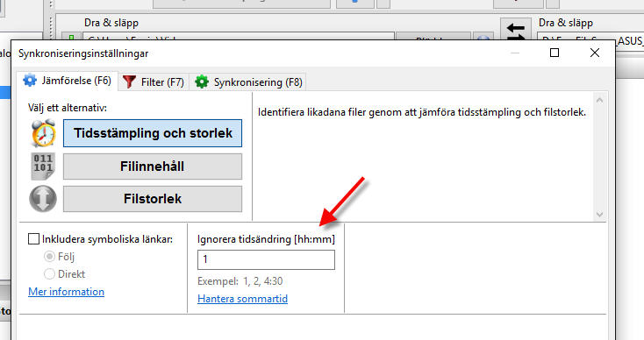Click the blue gear icon on Jämförelse tab
The height and width of the screenshot is (340, 644).
pyautogui.click(x=30, y=81)
